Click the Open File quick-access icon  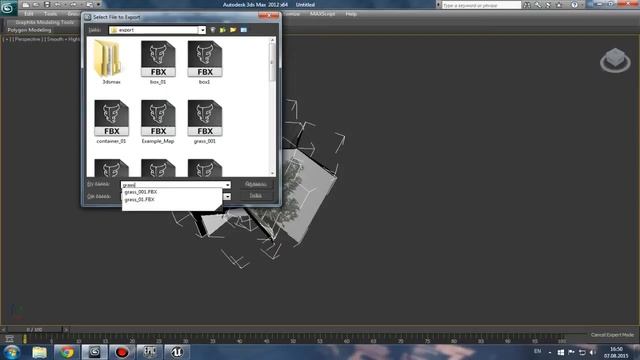pyautogui.click(x=36, y=5)
